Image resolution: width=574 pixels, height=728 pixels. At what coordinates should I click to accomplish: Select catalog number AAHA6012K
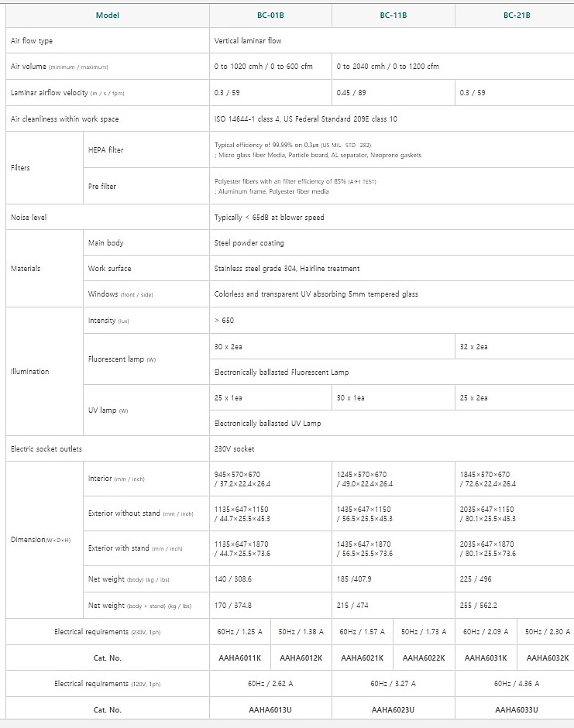[x=301, y=658]
